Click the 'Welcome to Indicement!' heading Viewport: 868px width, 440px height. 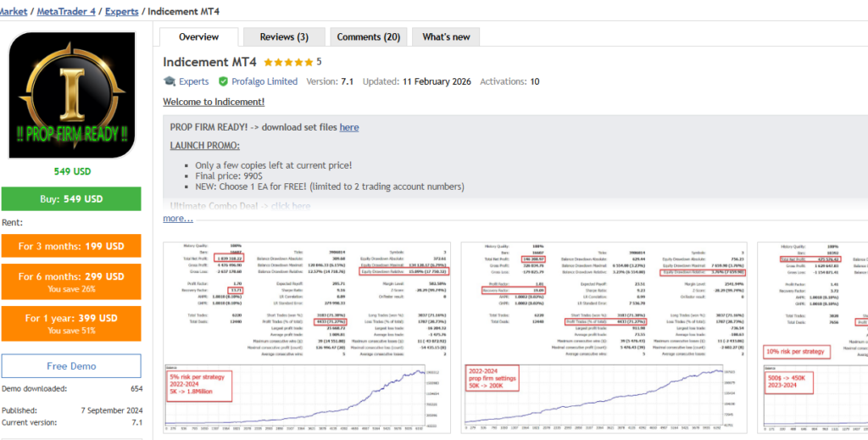[214, 103]
